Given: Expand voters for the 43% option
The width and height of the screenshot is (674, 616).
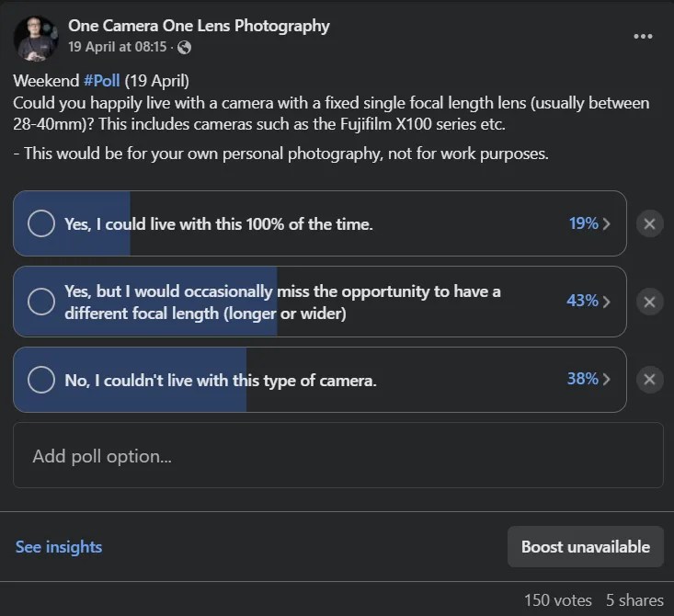Looking at the screenshot, I should 589,302.
